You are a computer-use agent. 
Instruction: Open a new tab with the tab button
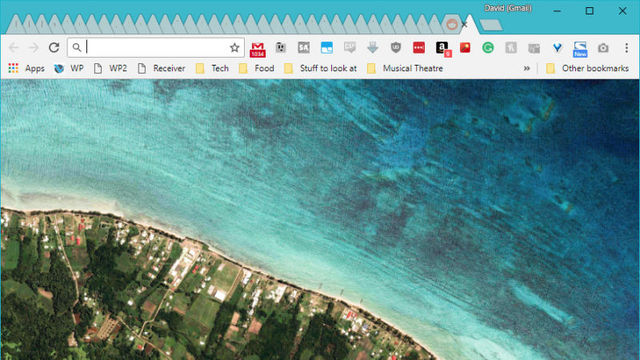click(x=491, y=25)
